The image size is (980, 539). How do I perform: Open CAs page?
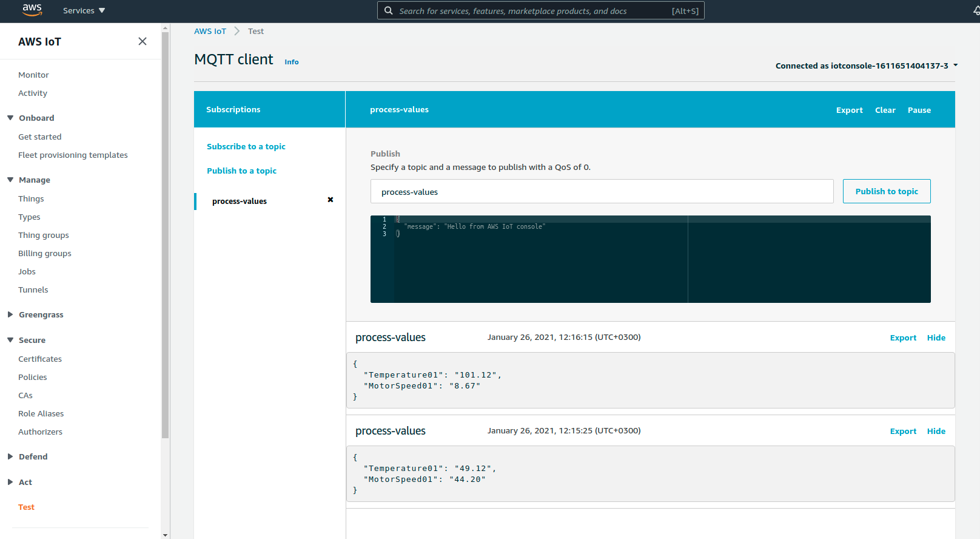[x=25, y=395]
